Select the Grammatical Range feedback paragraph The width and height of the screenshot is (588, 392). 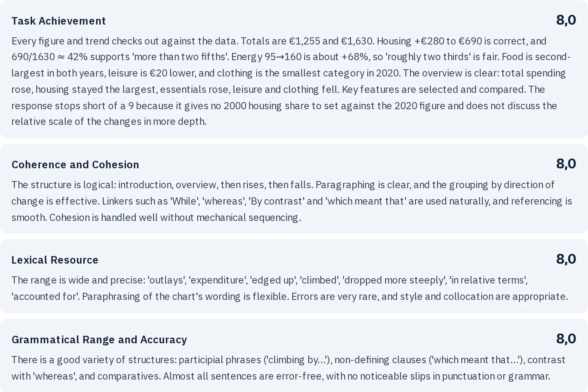(288, 368)
